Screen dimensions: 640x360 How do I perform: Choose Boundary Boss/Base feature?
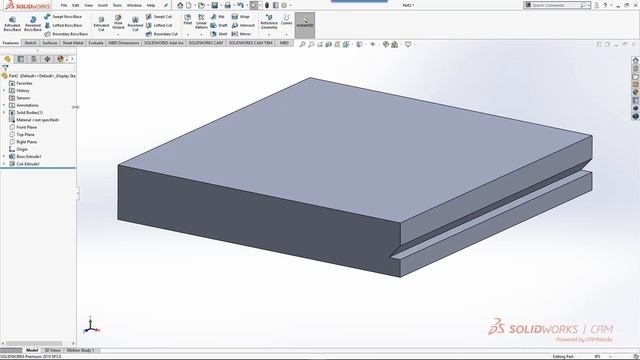click(65, 34)
